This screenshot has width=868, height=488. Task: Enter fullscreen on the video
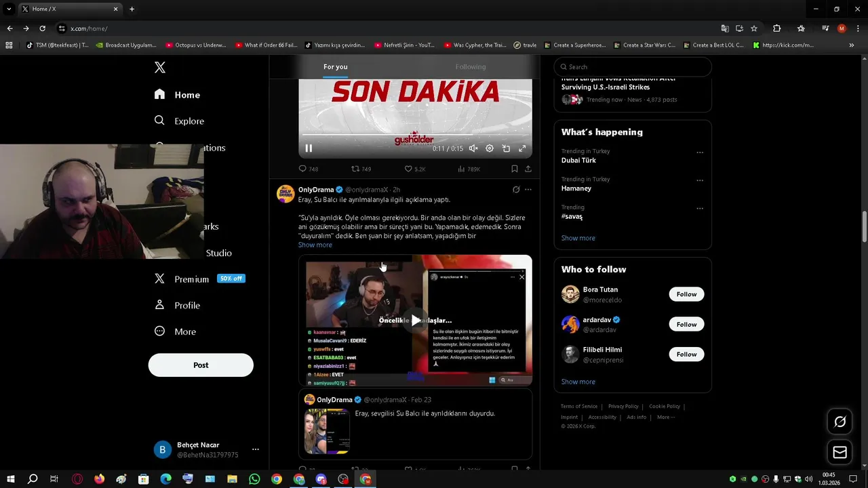[522, 148]
